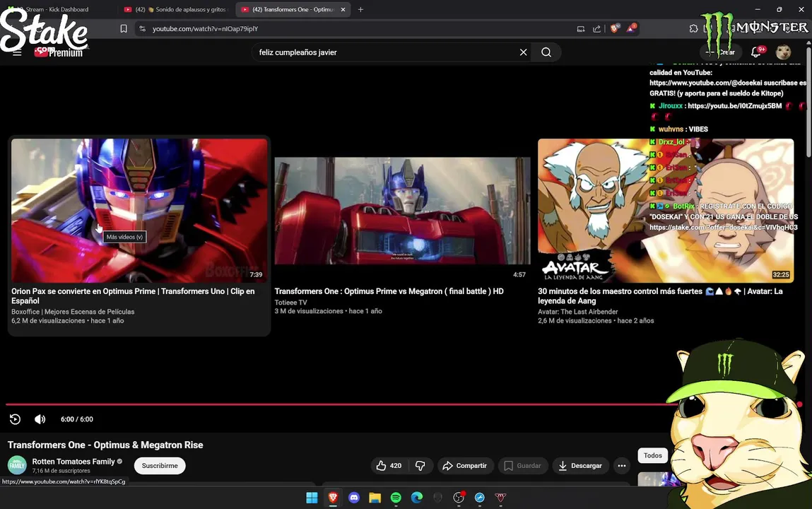Screen dimensions: 812x509
Task: Open Discord from the taskbar
Action: pos(354,498)
